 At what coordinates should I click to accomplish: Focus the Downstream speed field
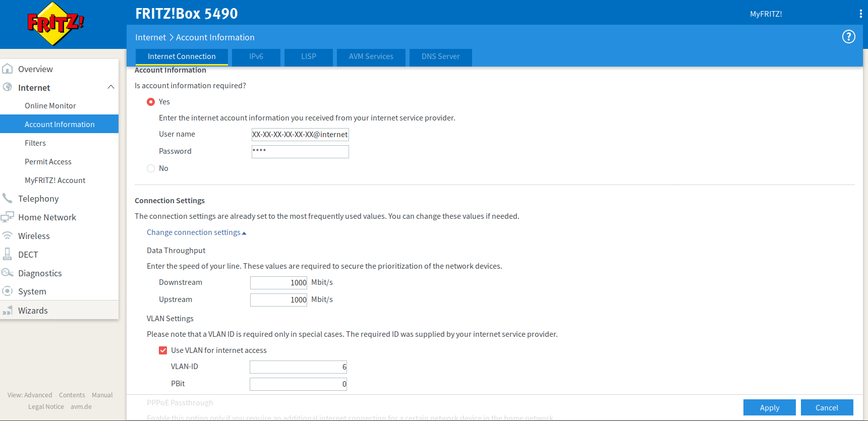[x=278, y=283]
